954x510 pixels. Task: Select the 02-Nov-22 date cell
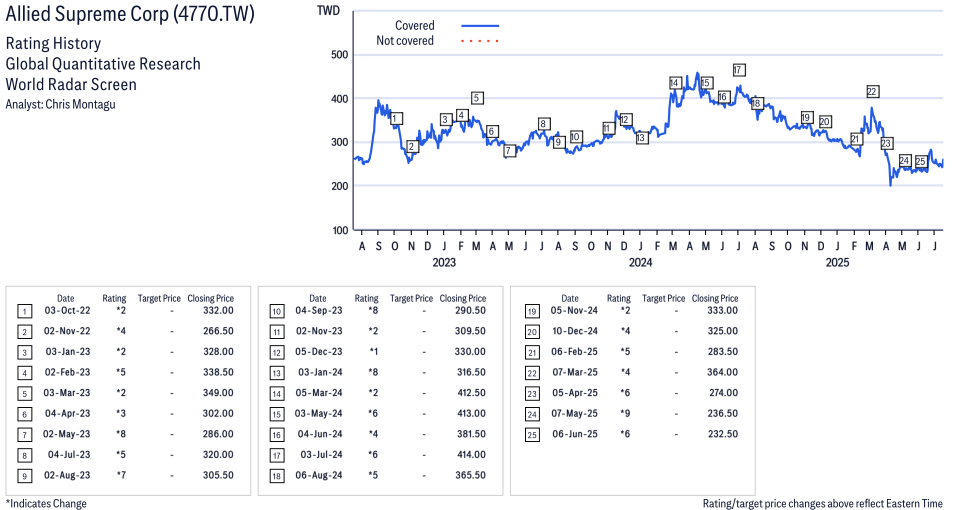[67, 331]
